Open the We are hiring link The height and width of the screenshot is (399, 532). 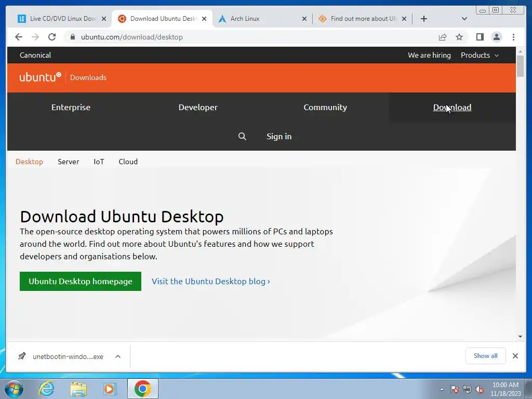coord(429,55)
